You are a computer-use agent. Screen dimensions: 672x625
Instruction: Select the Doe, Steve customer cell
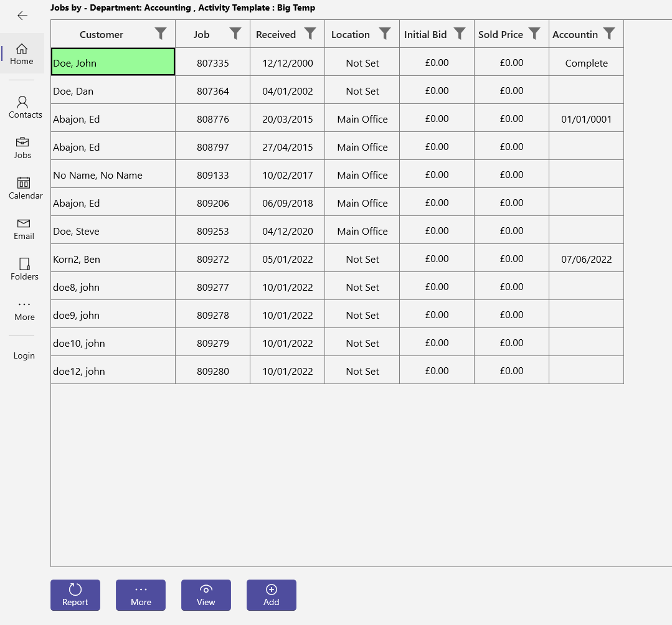[113, 230]
